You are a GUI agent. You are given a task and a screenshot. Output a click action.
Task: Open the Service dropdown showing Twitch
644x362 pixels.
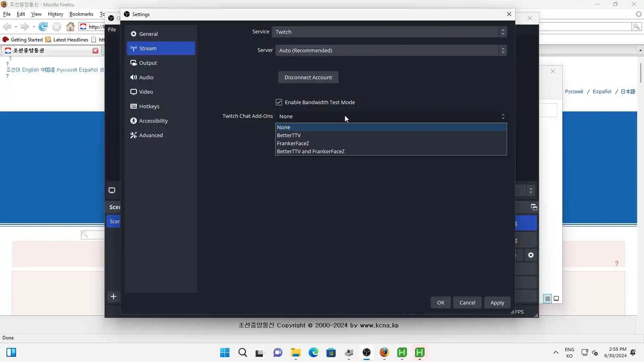pos(389,32)
